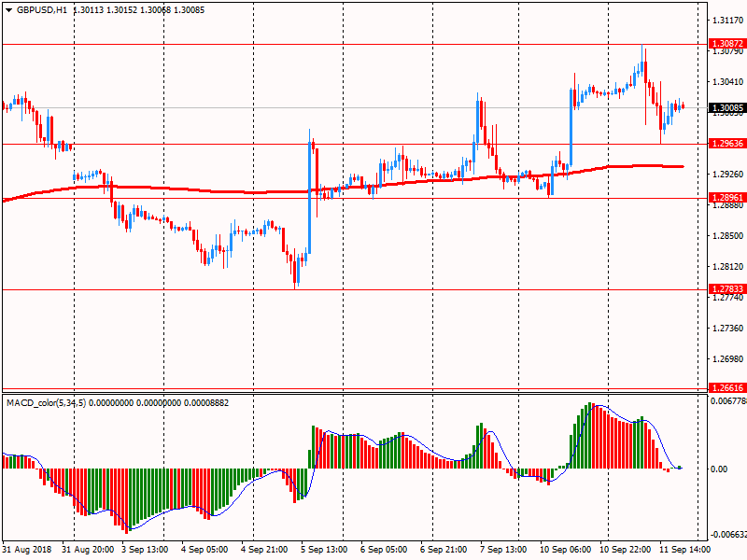747x560 pixels.
Task: Click the 6 Sep 21:00 time label
Action: [x=444, y=550]
